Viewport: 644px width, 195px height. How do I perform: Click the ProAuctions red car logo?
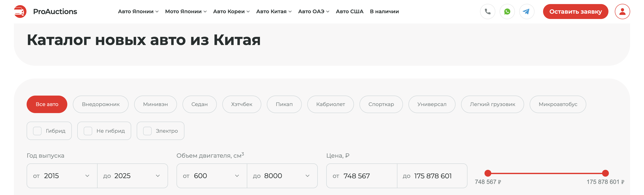pyautogui.click(x=20, y=12)
